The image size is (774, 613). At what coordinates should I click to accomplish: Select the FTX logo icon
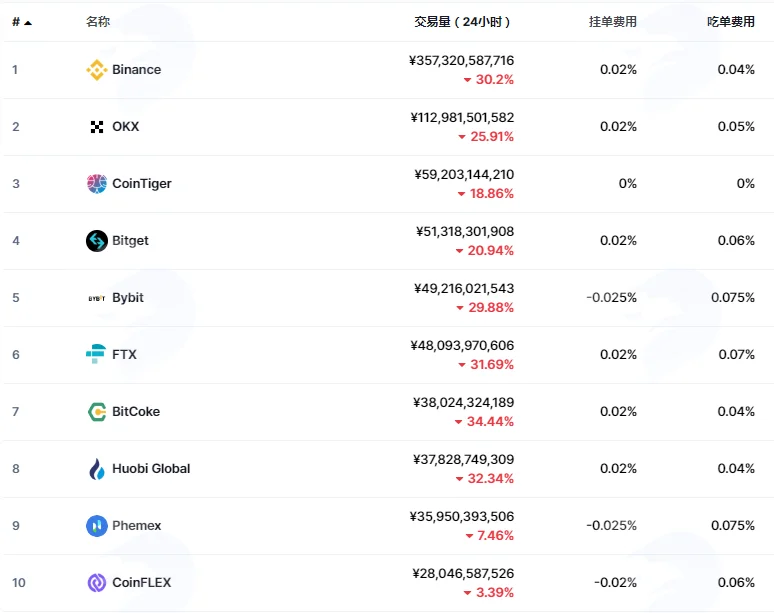coord(96,354)
